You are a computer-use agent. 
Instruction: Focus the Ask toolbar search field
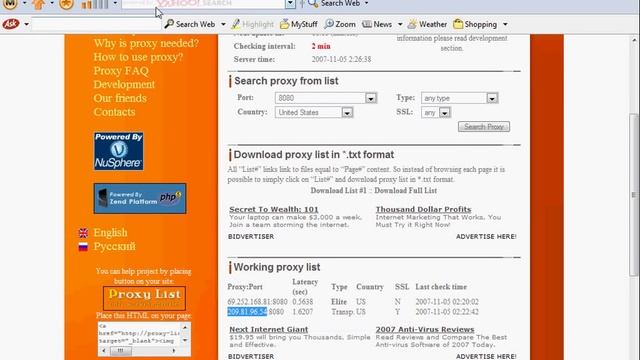pyautogui.click(x=96, y=24)
